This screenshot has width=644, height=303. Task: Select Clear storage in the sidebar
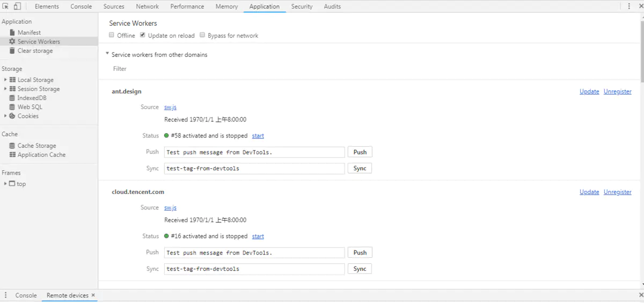(35, 50)
